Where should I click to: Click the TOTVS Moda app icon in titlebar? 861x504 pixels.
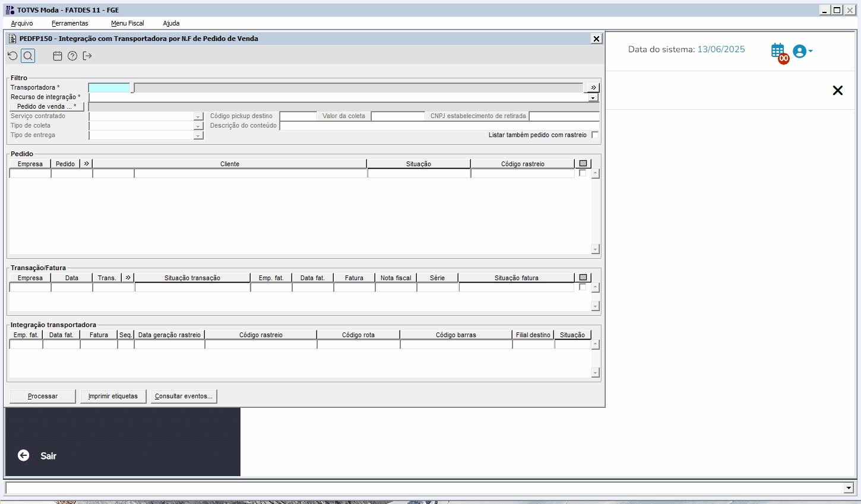point(10,10)
